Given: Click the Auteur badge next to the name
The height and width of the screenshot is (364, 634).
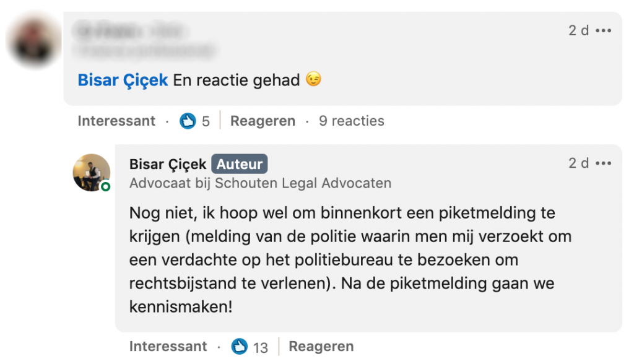Looking at the screenshot, I should pos(240,164).
